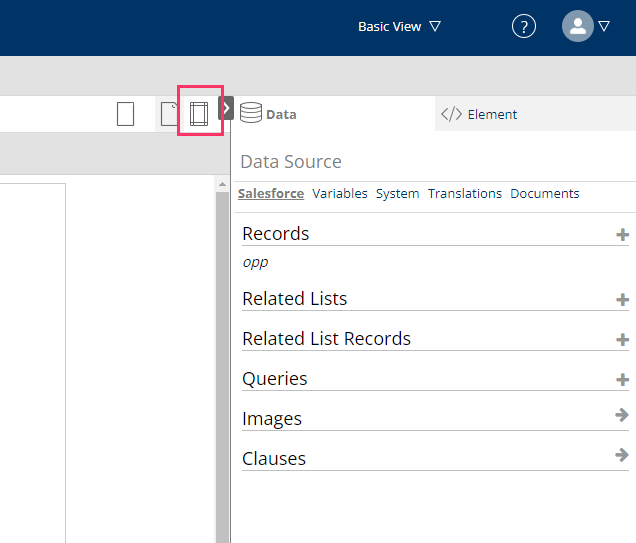Switch to the Data tab
Viewport: 636px width, 543px height.
pos(268,114)
